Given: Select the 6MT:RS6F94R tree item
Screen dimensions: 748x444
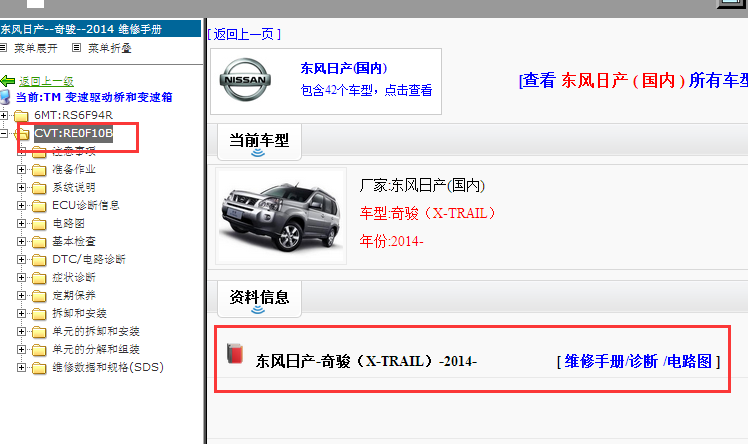Looking at the screenshot, I should click(x=73, y=115).
